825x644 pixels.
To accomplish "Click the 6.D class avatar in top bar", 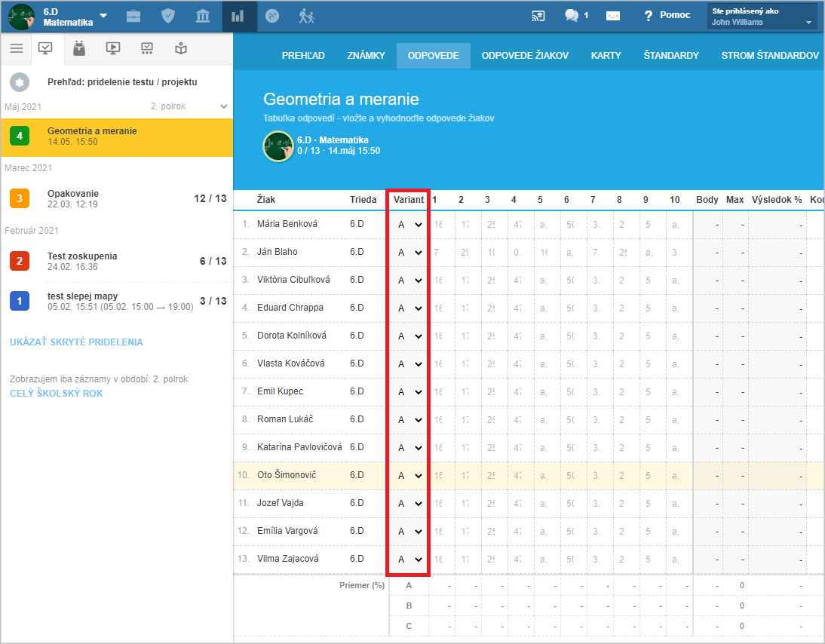I will (21, 17).
